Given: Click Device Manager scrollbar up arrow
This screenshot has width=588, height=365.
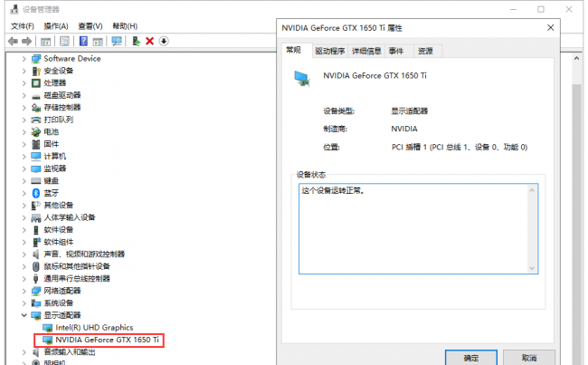Looking at the screenshot, I should click(x=576, y=58).
